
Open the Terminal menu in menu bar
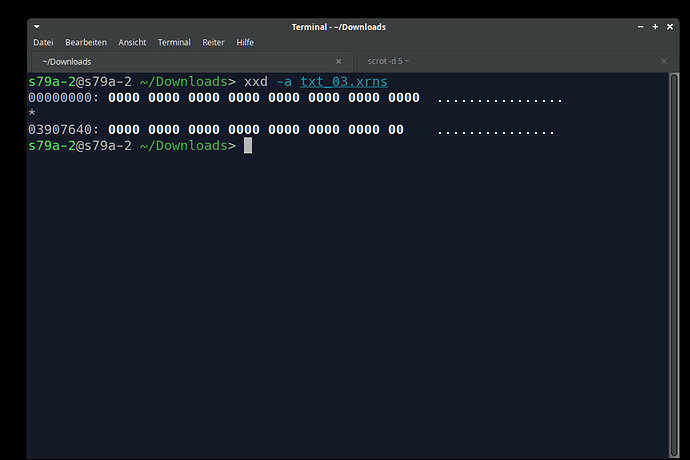[174, 43]
